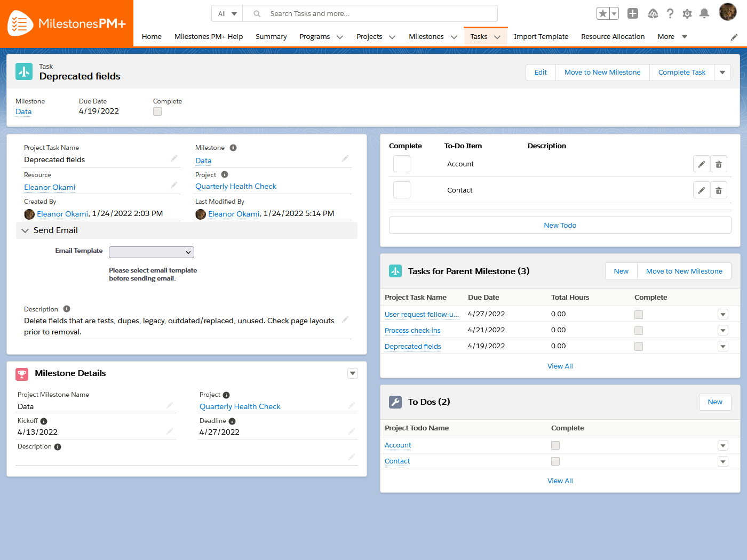Viewport: 747px width, 560px height.
Task: Click the MilestonesPM+ logo icon
Action: point(20,23)
